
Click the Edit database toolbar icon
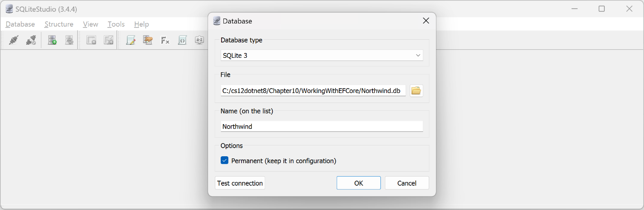click(69, 40)
